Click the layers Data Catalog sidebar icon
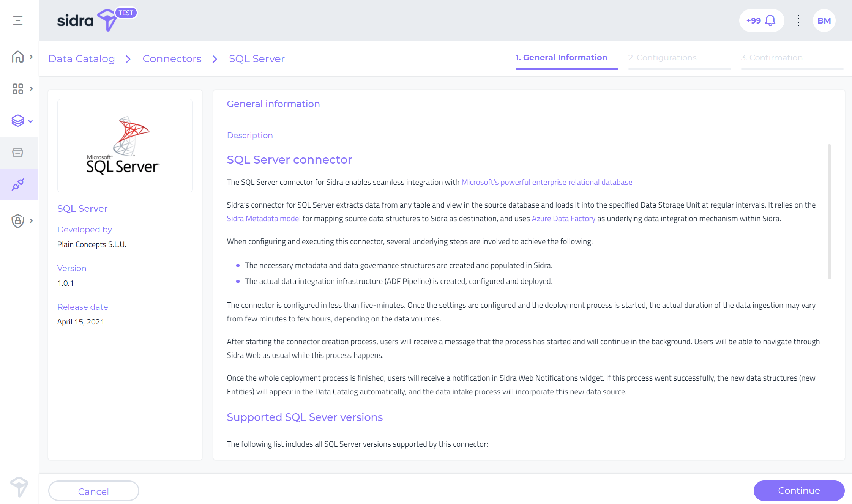 pyautogui.click(x=17, y=121)
